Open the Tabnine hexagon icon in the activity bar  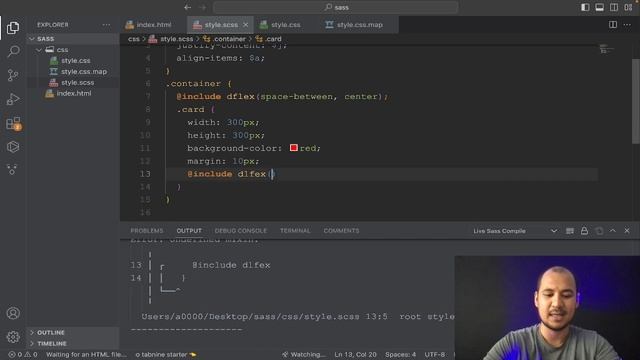[x=13, y=147]
